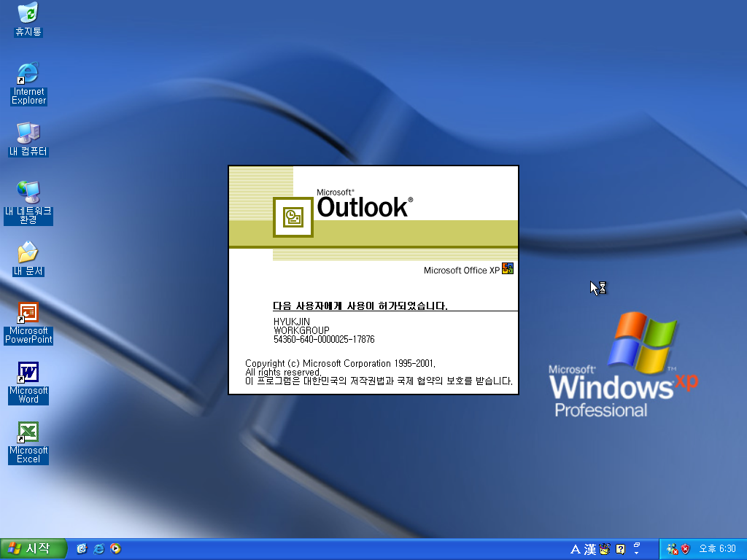Launch Outlook Express from quick launch bar
The image size is (747, 560).
(82, 549)
